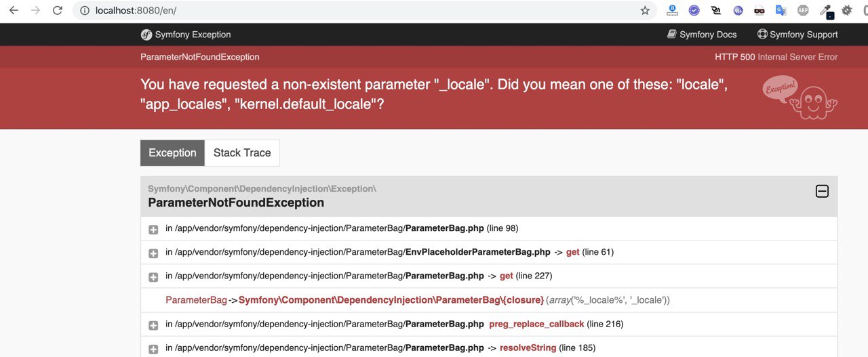Expand the preg_replace_callback line 216 entry

tap(153, 324)
